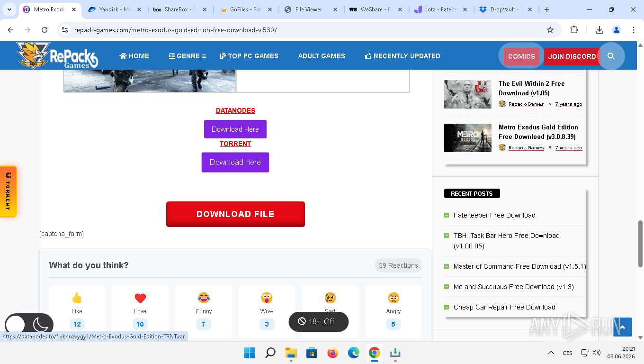Click the address bar URL field
The width and height of the screenshot is (644, 364).
[x=303, y=30]
